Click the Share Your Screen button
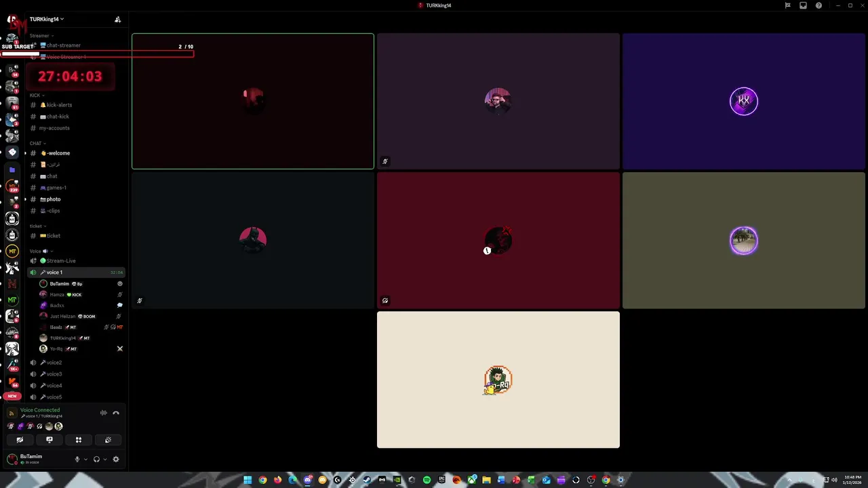The image size is (868, 488). 49,440
